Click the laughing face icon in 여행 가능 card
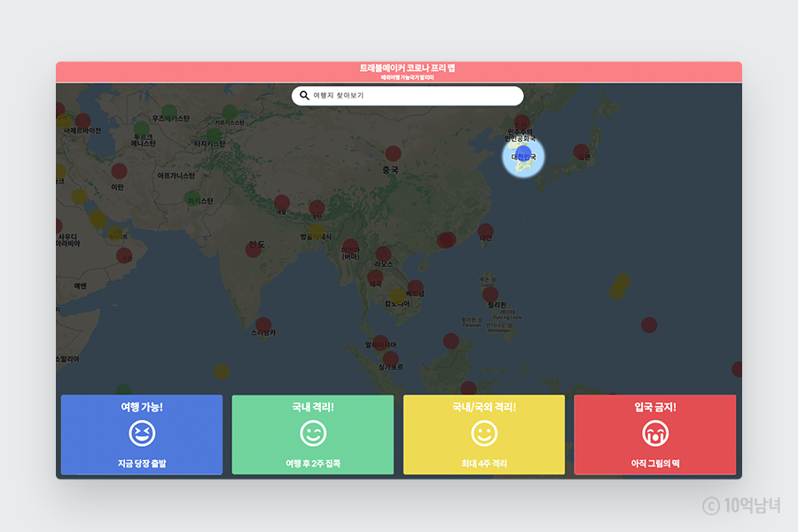798x532 pixels. [142, 434]
